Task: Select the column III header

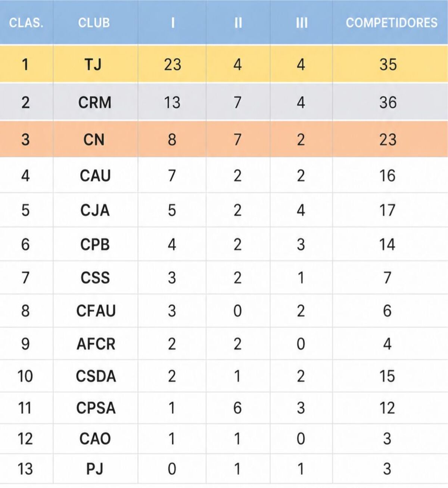Action: tap(302, 23)
